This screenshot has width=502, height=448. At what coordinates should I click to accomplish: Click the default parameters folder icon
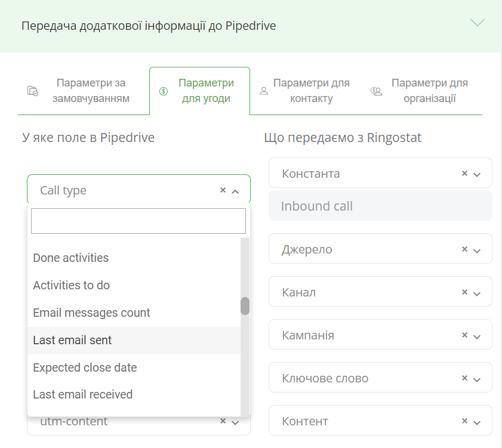tap(33, 91)
